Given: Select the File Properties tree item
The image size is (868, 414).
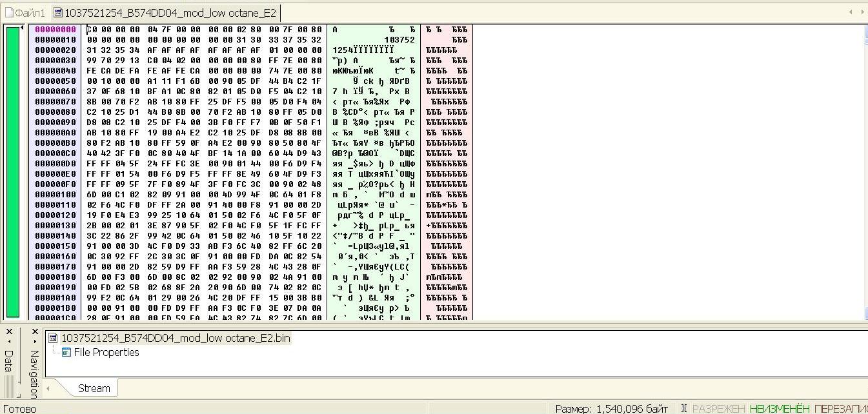Looking at the screenshot, I should click(106, 352).
